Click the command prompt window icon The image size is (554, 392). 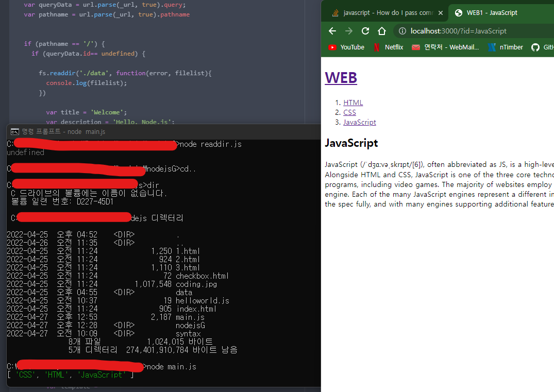15,132
